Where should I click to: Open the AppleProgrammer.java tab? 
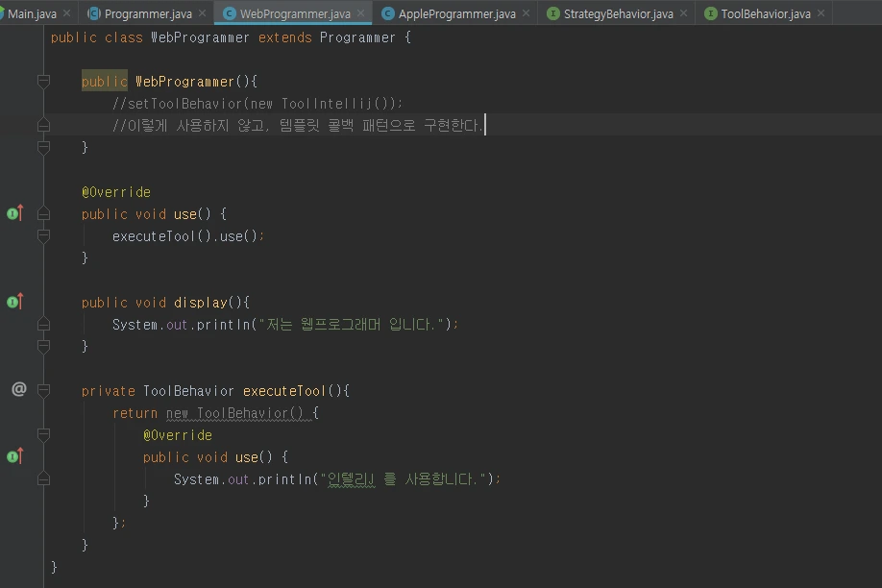pyautogui.click(x=456, y=13)
